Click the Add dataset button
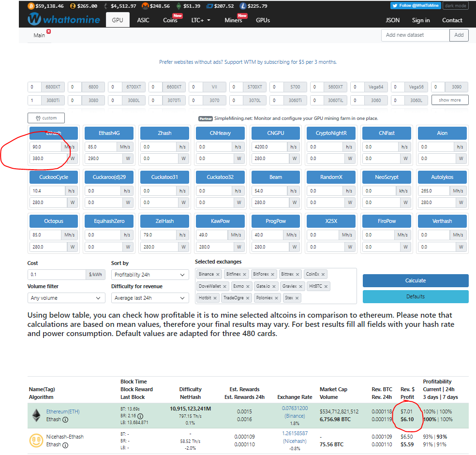The image size is (476, 455). tap(459, 35)
